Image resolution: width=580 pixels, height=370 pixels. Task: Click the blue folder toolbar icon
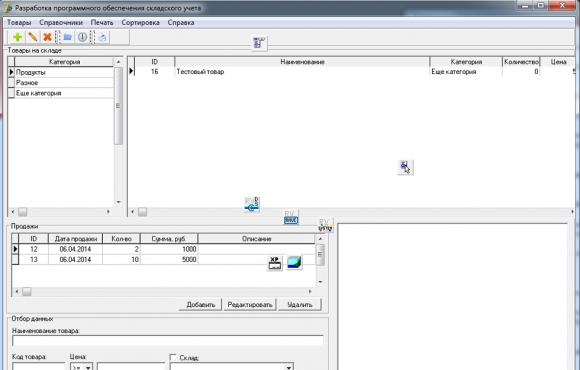click(x=67, y=37)
